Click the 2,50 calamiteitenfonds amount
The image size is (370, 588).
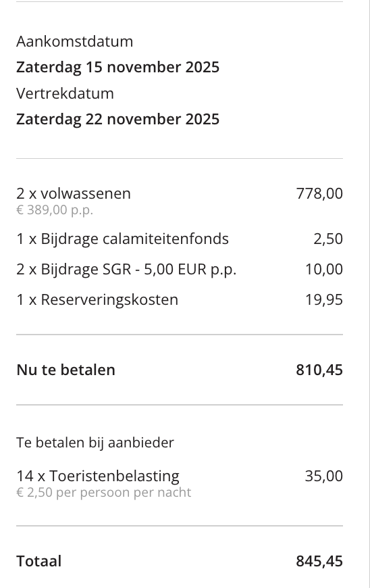(328, 239)
